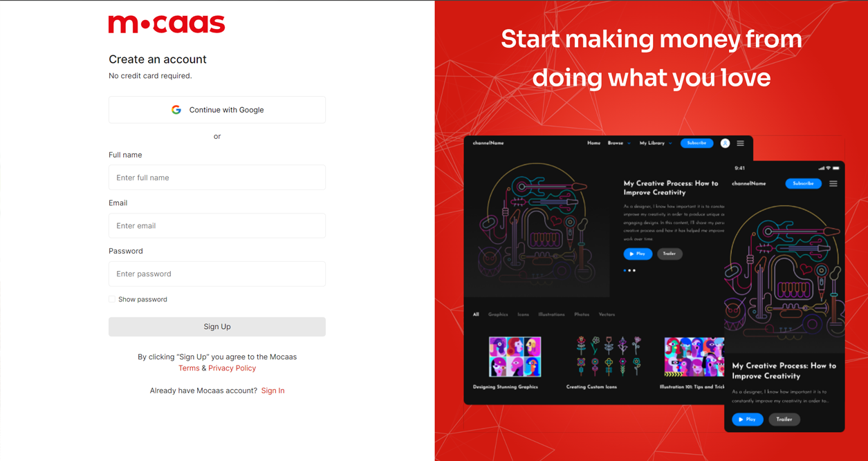Focus the Password input field
Screen dimensions: 868x461
coord(217,274)
